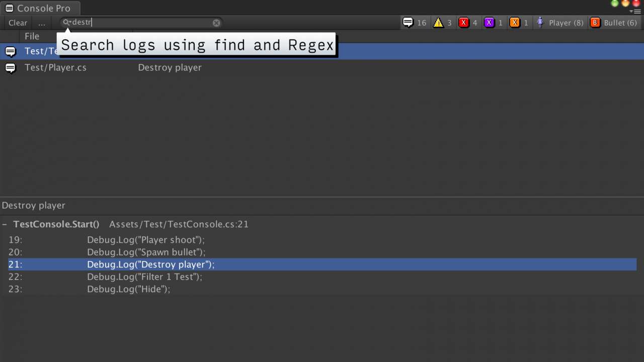Viewport: 644px width, 362px height.
Task: Toggle the purple X filter (1)
Action: [x=494, y=23]
